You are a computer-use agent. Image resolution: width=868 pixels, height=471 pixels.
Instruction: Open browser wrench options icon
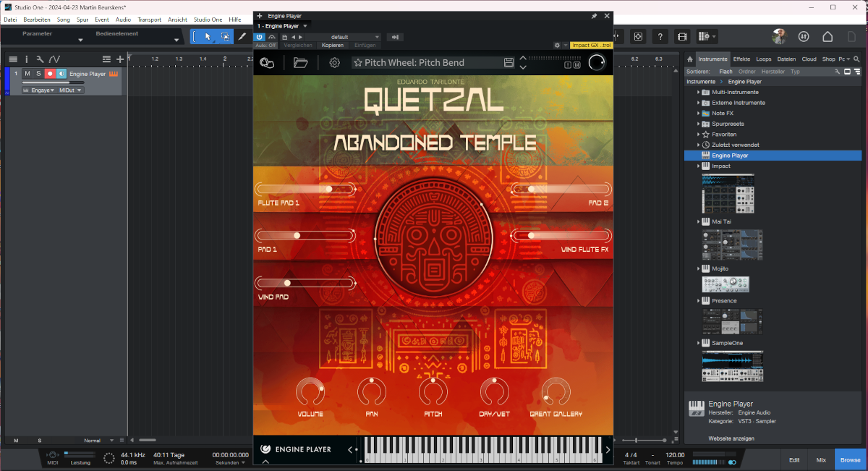point(837,72)
